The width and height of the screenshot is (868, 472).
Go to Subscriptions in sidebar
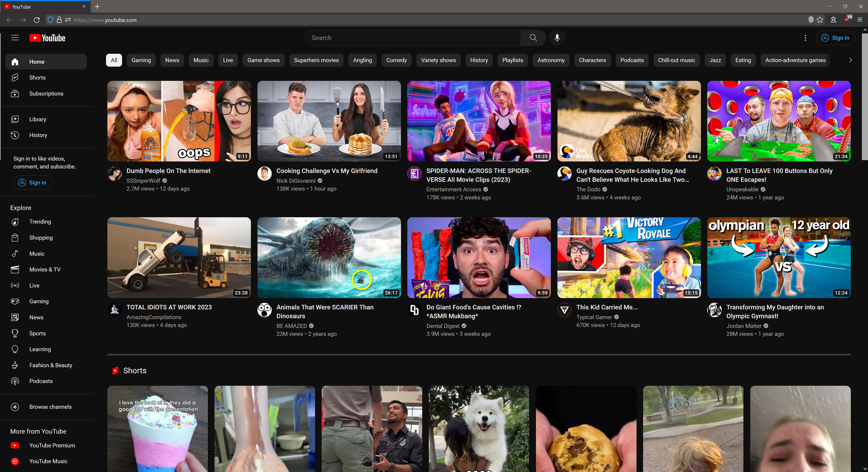pos(46,93)
